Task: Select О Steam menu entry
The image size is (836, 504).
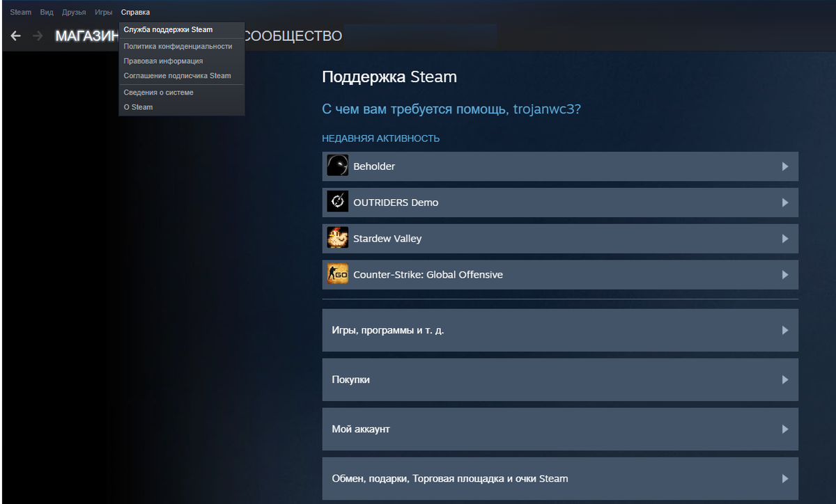Action: 182,107
